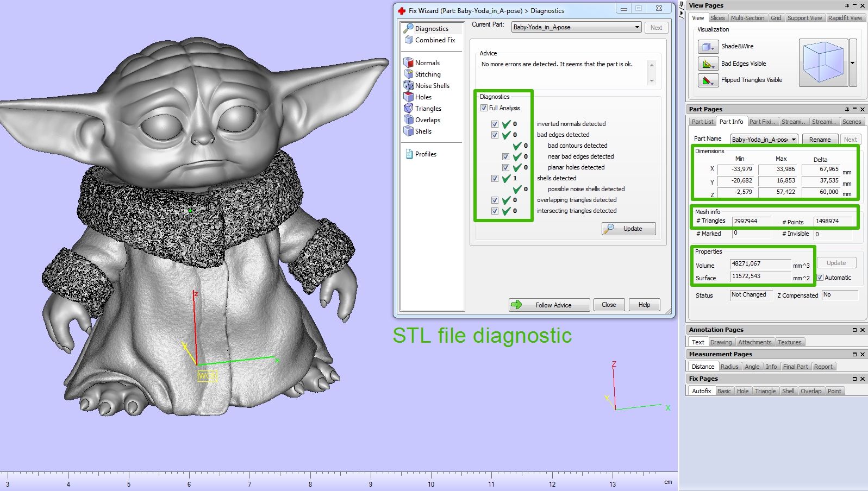The width and height of the screenshot is (868, 491).
Task: Switch to the Part List tab
Action: pyautogui.click(x=702, y=122)
